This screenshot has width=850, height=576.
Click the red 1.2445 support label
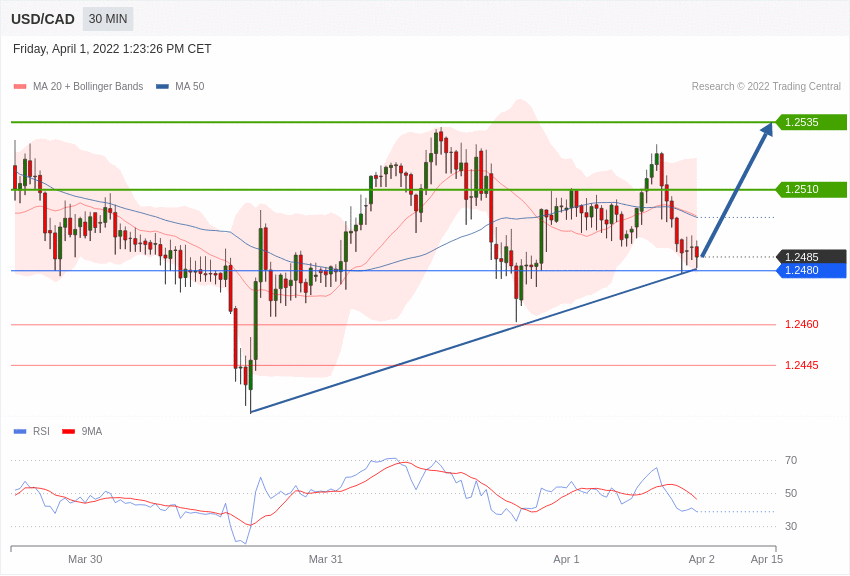[x=802, y=365]
